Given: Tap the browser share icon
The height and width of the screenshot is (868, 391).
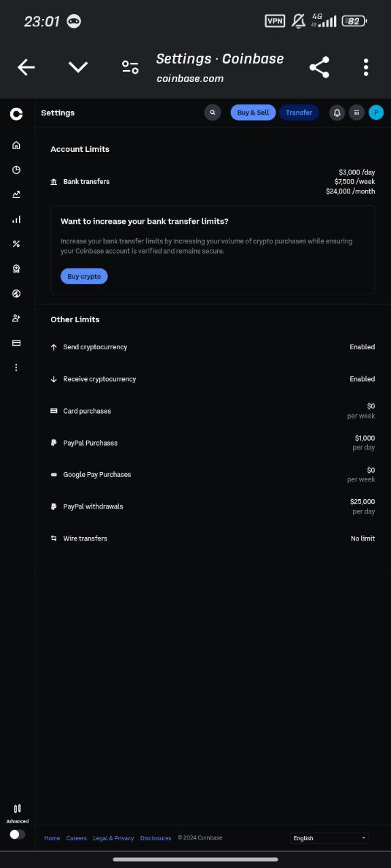Looking at the screenshot, I should 319,66.
